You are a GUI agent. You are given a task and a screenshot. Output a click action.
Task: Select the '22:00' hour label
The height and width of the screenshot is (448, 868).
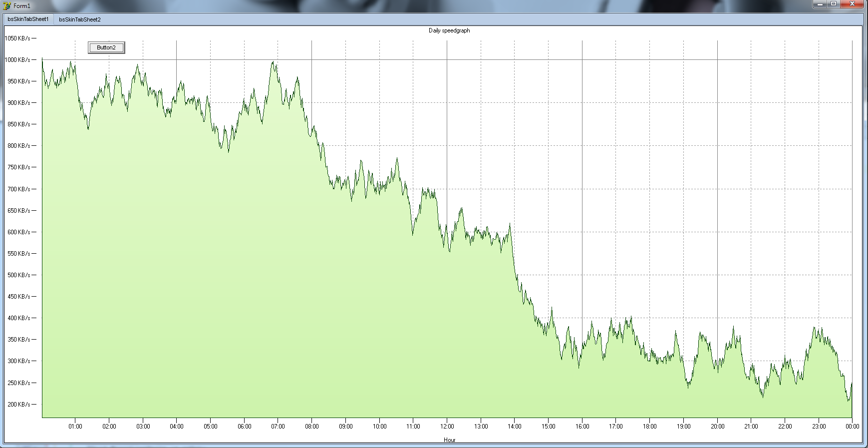pos(785,427)
